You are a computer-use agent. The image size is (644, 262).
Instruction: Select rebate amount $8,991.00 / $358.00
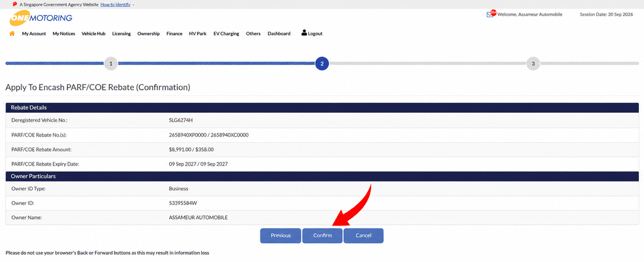click(x=191, y=150)
